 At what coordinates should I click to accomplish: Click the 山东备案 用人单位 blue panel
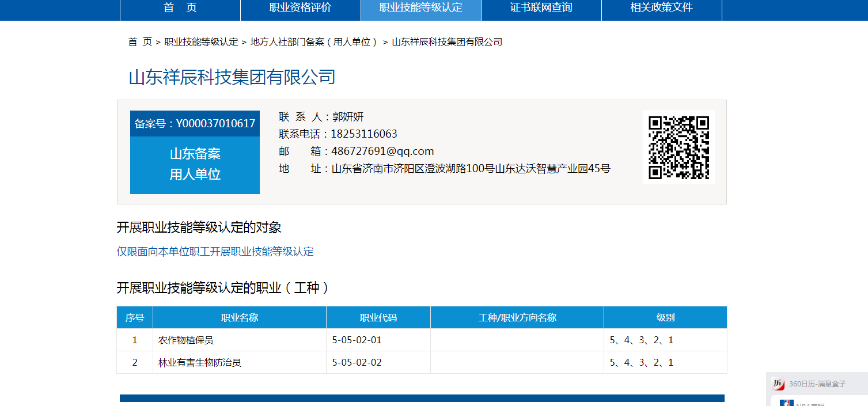(x=195, y=165)
